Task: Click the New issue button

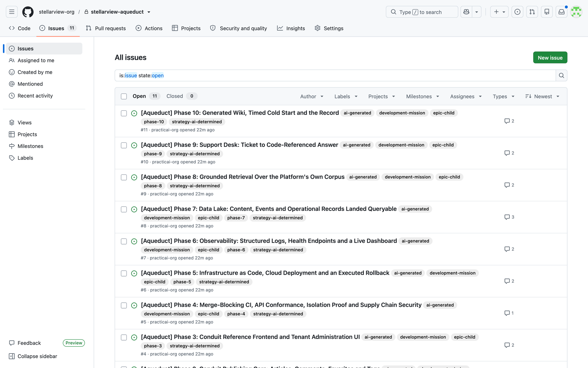Action: (x=550, y=58)
